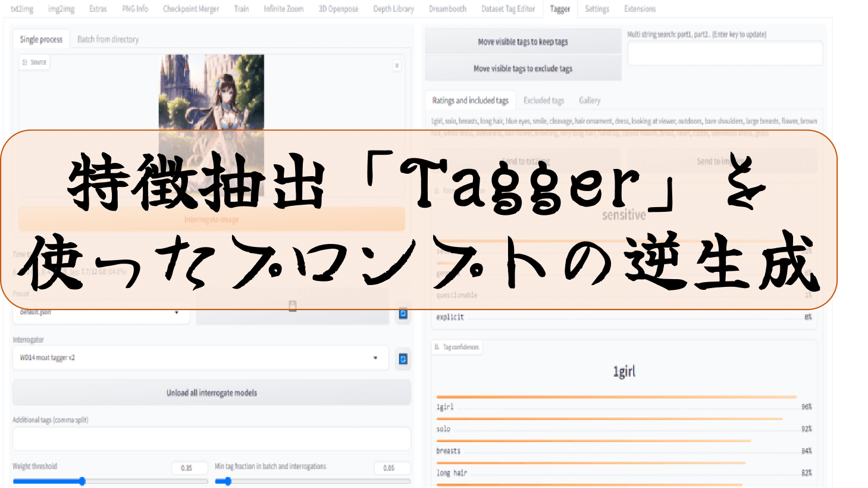Click Move visible tags to exclude tags
Image resolution: width=868 pixels, height=488 pixels.
[x=523, y=68]
